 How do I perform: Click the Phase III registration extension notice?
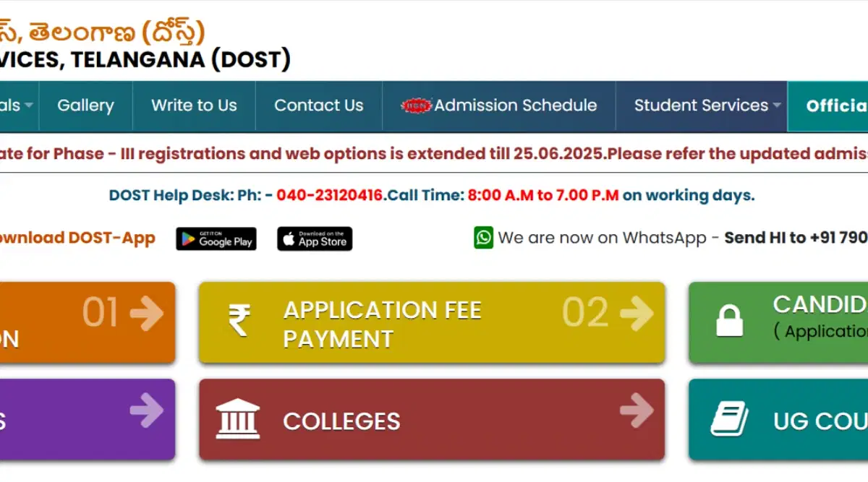tap(434, 153)
